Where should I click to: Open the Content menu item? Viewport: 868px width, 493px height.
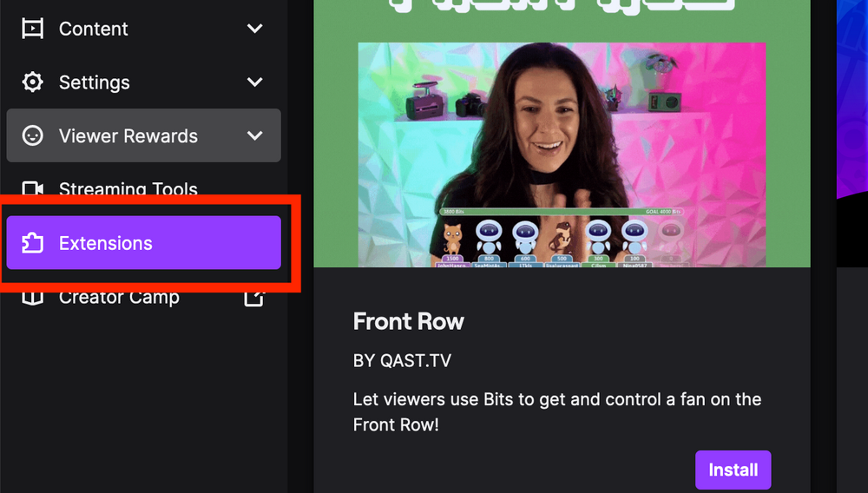tap(143, 29)
